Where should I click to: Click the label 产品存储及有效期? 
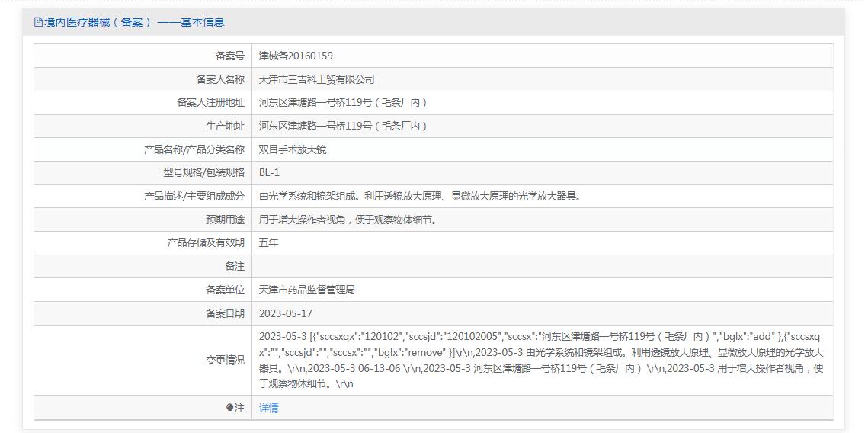206,243
